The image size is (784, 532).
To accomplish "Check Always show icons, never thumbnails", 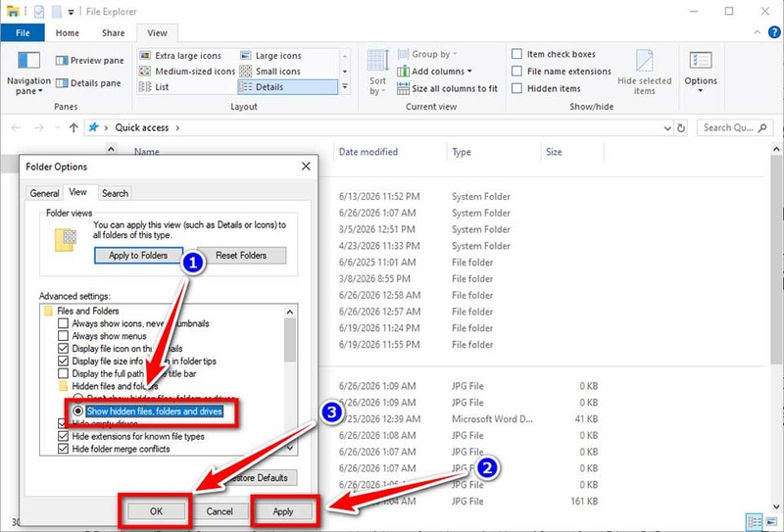I will 63,323.
